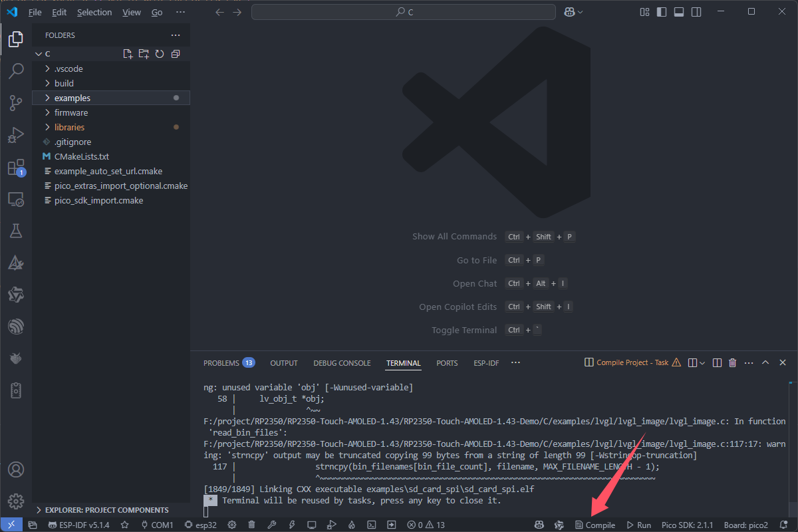Open the Extensions view with update badge
Image resolution: width=798 pixels, height=532 pixels.
click(16, 168)
